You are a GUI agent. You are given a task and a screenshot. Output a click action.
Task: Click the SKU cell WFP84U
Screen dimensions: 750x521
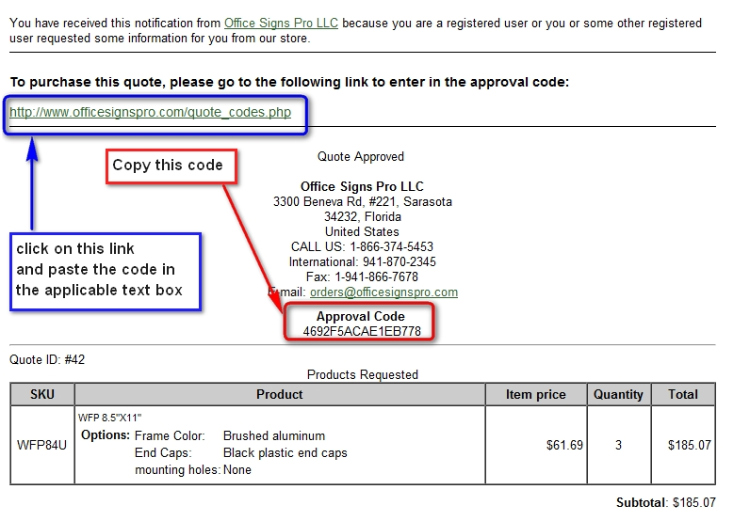(42, 445)
